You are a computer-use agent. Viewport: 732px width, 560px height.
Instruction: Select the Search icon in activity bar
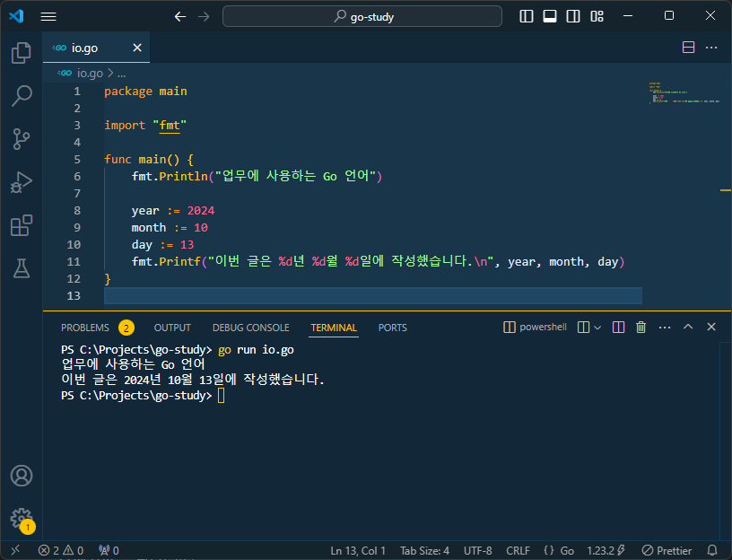click(x=20, y=95)
